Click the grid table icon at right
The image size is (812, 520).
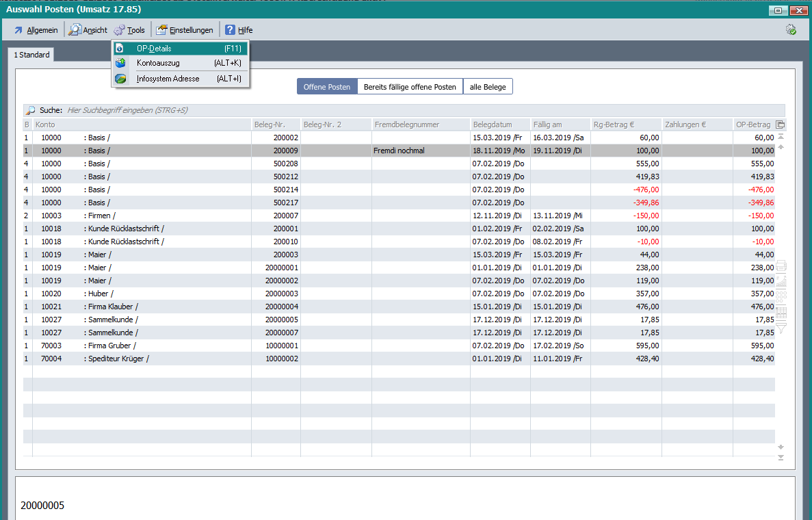pyautogui.click(x=781, y=312)
